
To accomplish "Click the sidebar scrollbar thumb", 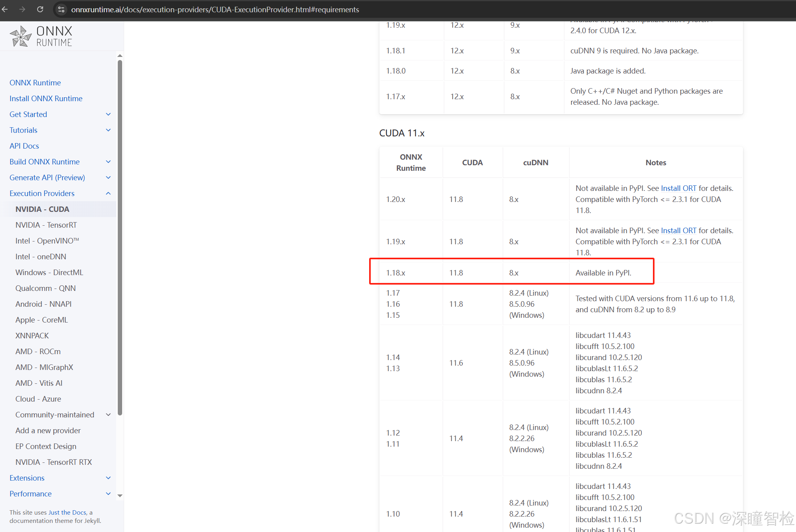I will (120, 237).
